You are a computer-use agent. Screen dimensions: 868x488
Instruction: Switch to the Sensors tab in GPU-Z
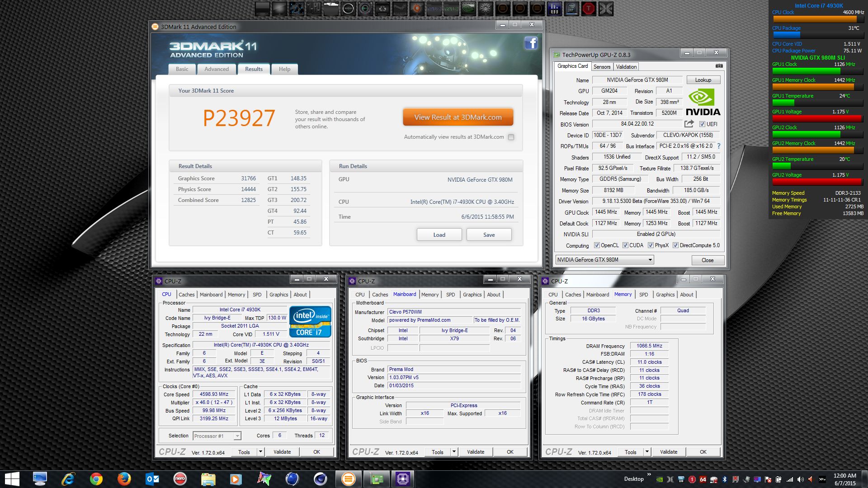pyautogui.click(x=602, y=67)
